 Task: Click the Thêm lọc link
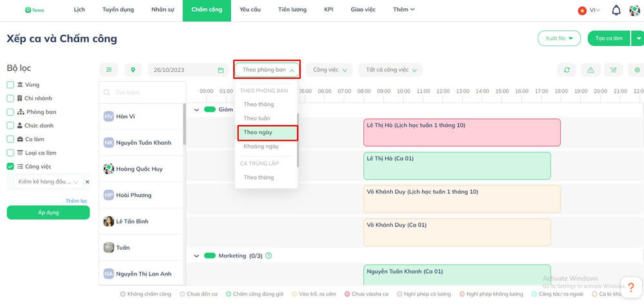[77, 201]
